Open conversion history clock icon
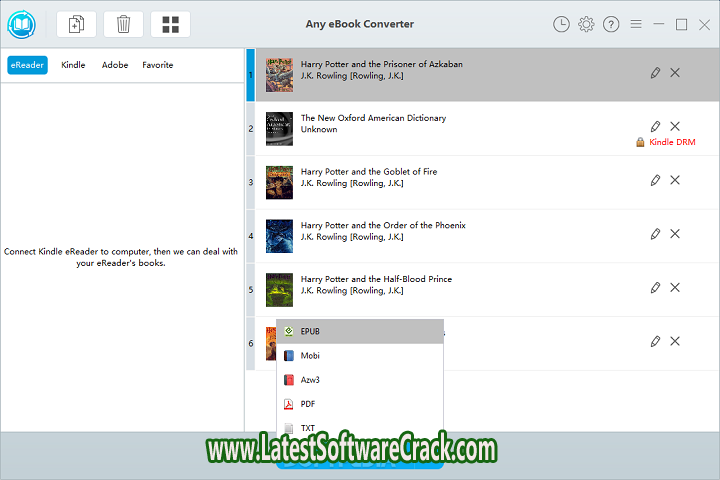This screenshot has height=480, width=720. 561,24
